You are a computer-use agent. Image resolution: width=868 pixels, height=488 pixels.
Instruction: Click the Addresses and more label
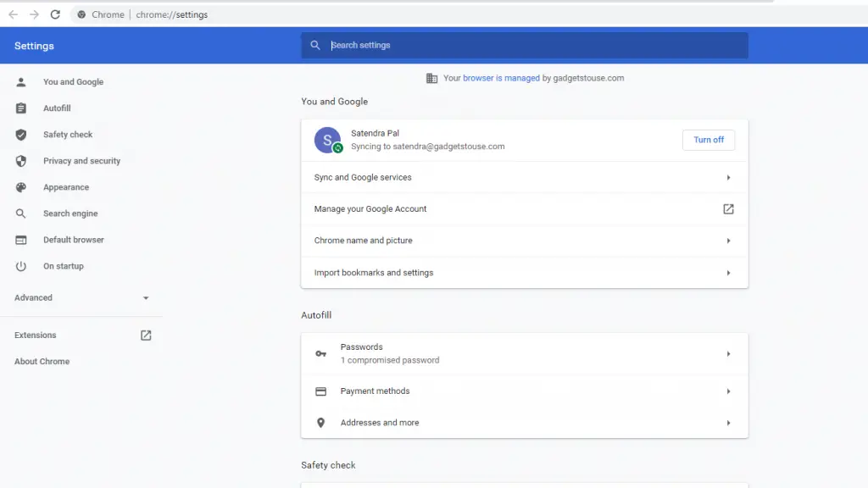(x=379, y=423)
